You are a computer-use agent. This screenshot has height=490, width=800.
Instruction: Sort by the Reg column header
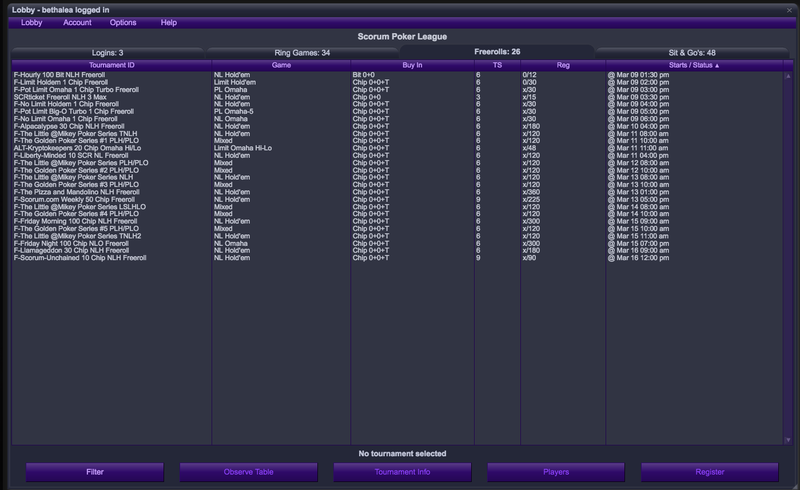point(563,65)
